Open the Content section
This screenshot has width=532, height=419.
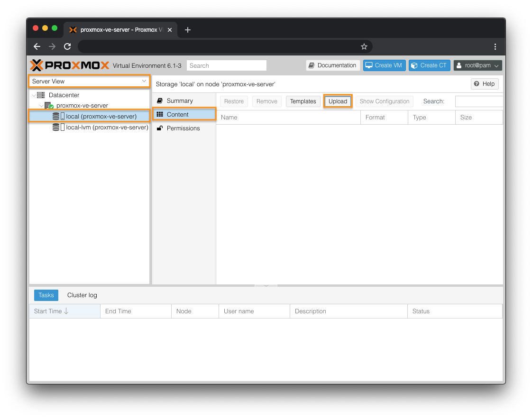click(184, 114)
